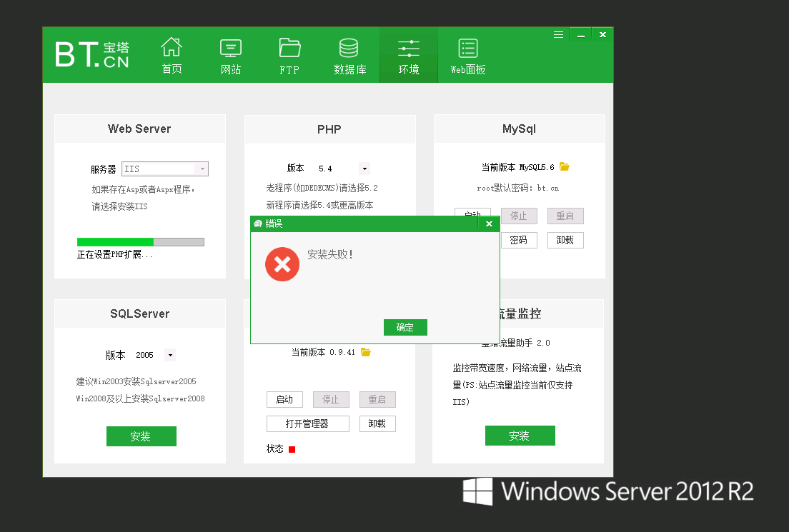Click MySql 卸载 button
This screenshot has height=532, width=789.
tap(565, 240)
